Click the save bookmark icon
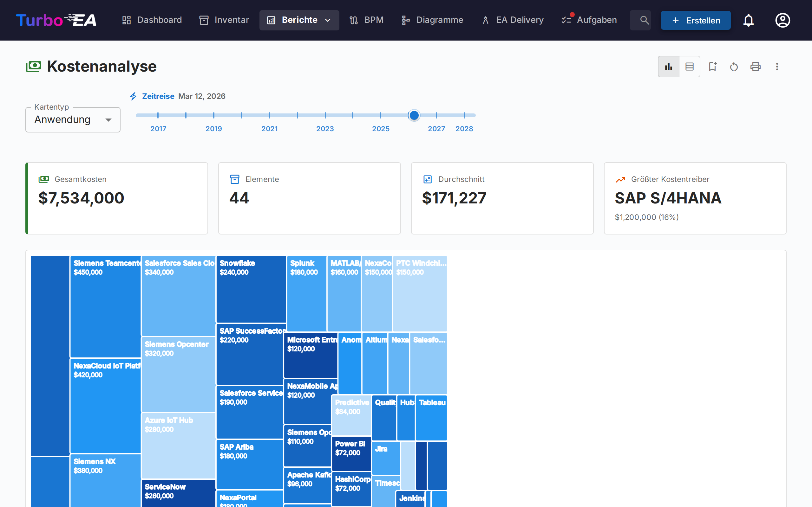This screenshot has height=507, width=812. coord(712,67)
